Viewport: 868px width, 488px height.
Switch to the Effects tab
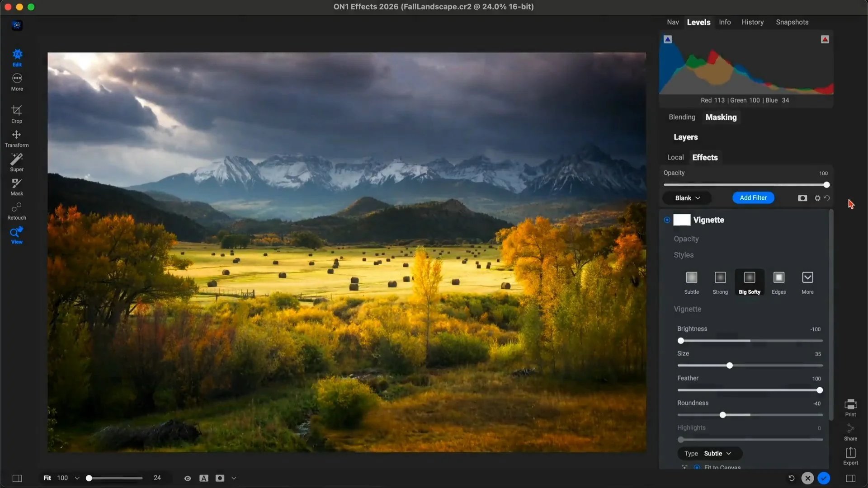[705, 157]
